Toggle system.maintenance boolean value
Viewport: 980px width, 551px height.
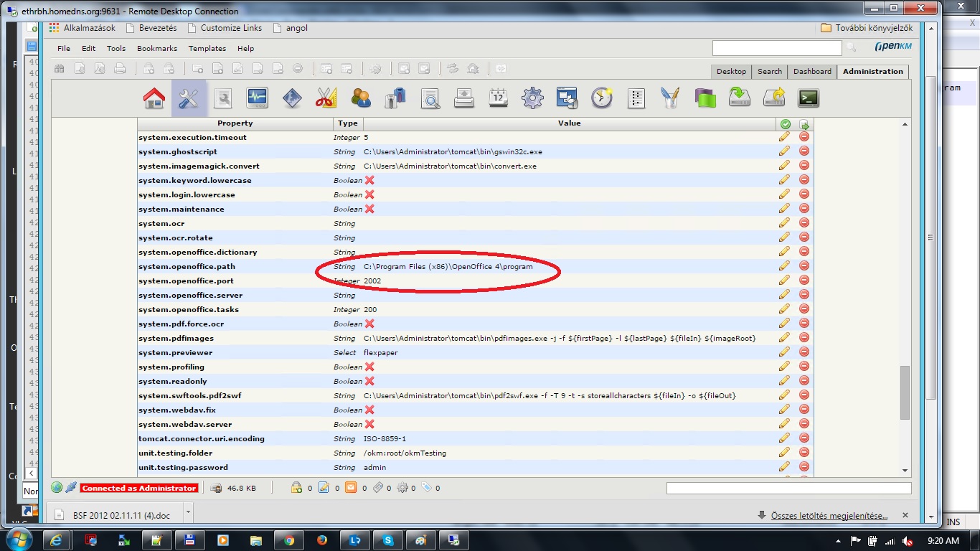(369, 209)
